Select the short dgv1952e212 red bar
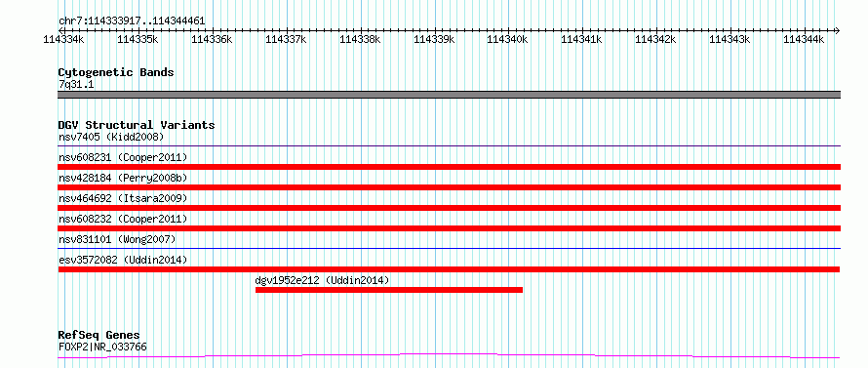 click(389, 290)
